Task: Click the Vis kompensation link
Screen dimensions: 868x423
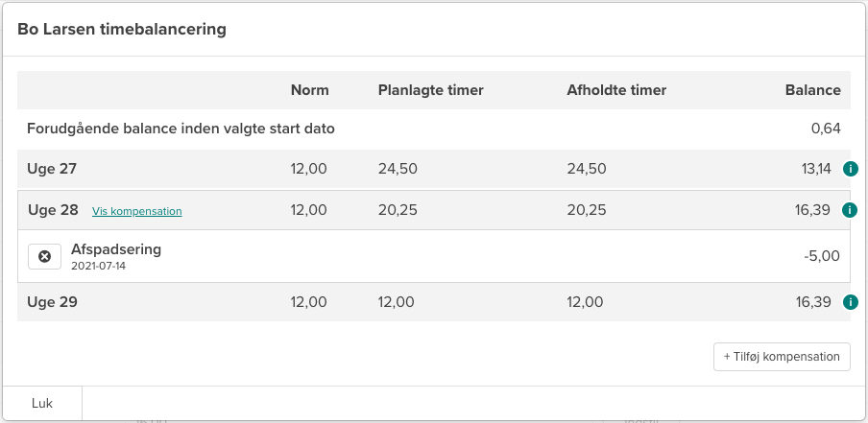Action: 137,211
